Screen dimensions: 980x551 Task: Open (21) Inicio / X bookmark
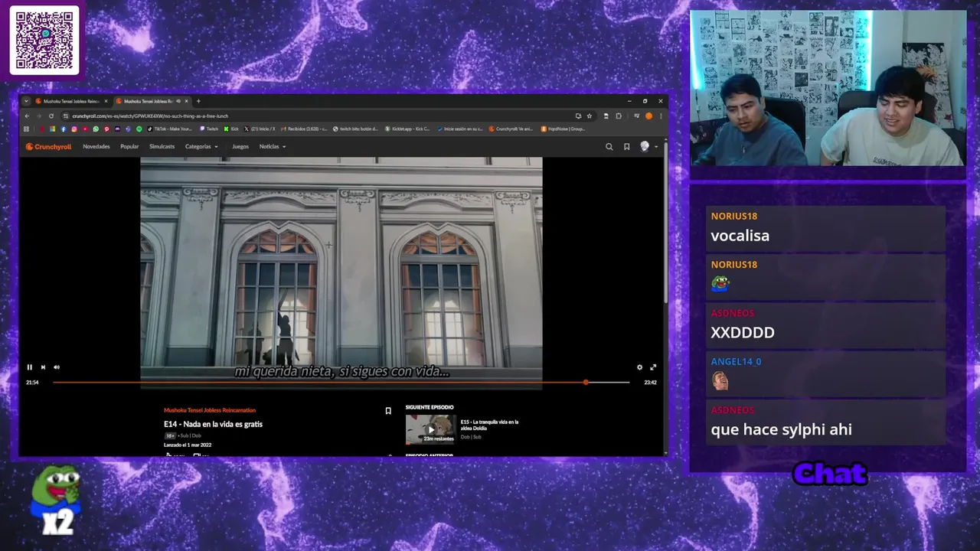[x=260, y=129]
